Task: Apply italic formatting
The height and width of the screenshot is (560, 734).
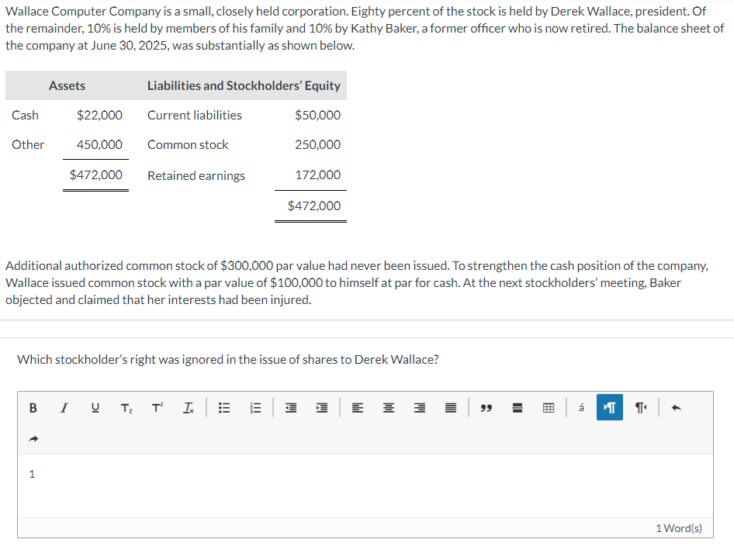Action: (64, 407)
